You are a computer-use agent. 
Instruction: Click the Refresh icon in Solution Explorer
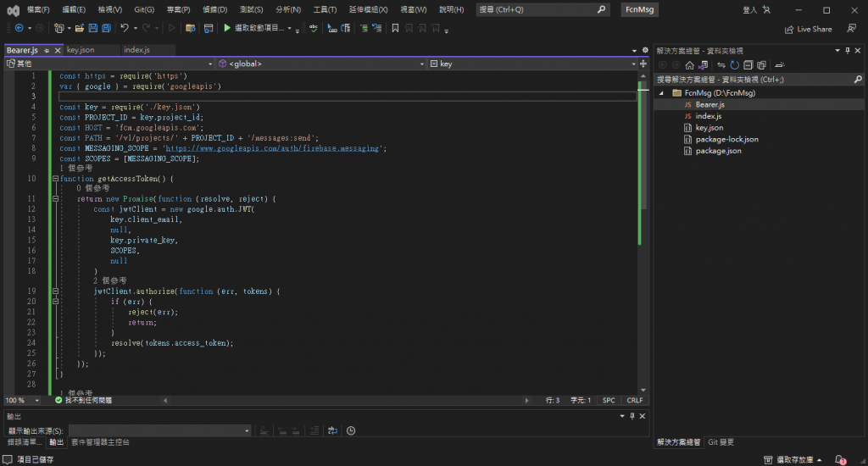(x=735, y=64)
